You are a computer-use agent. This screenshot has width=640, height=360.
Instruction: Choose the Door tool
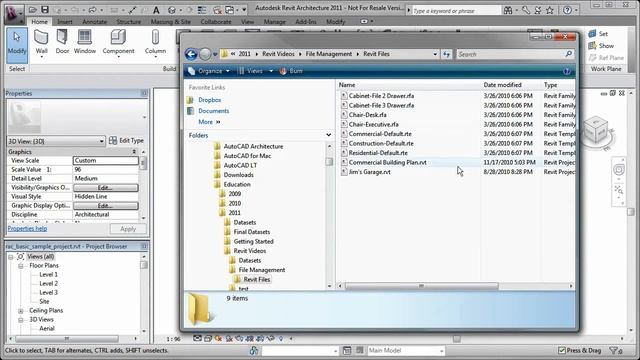pyautogui.click(x=62, y=42)
